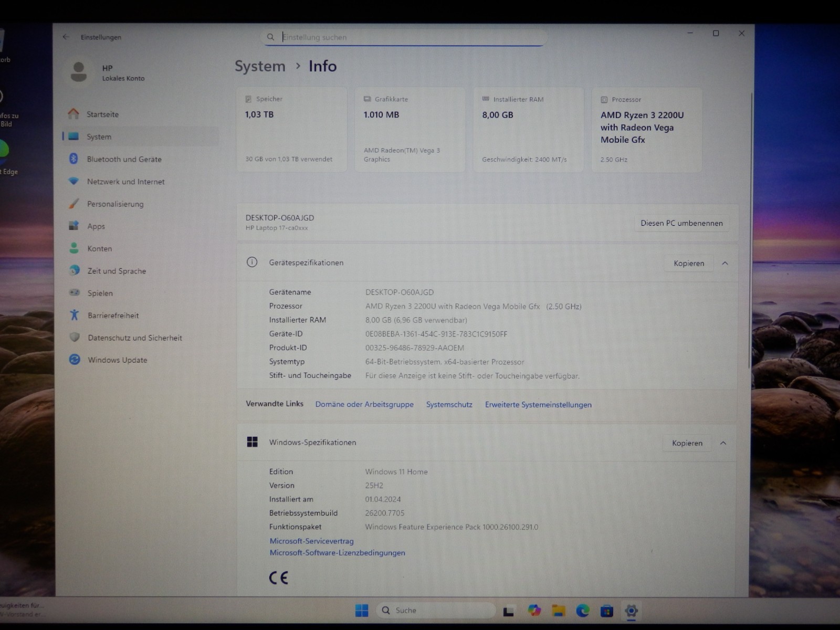Click the System monitor icon in sidebar
Viewport: 840px width, 630px height.
tap(73, 136)
